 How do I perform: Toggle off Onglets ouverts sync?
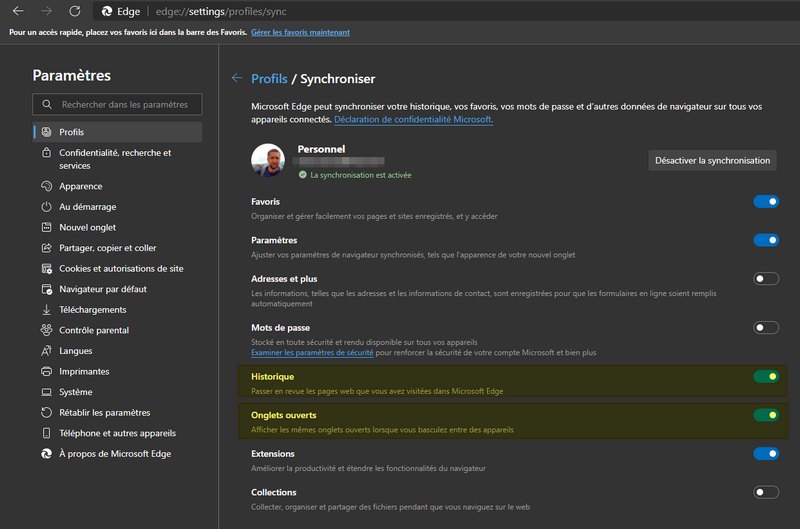(x=766, y=415)
